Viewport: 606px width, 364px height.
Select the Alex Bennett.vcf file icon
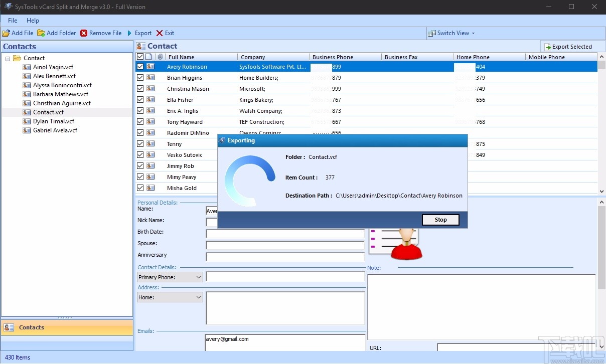pos(27,76)
